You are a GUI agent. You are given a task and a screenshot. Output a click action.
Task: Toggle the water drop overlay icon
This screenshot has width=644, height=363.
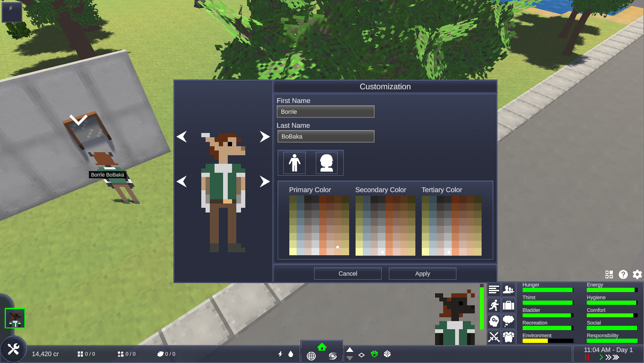pos(291,354)
